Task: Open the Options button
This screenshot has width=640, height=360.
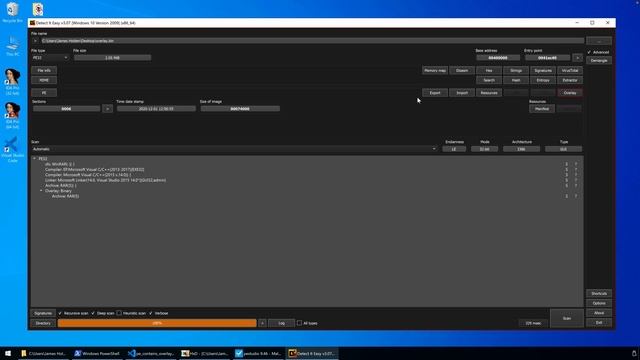Action: 599,303
